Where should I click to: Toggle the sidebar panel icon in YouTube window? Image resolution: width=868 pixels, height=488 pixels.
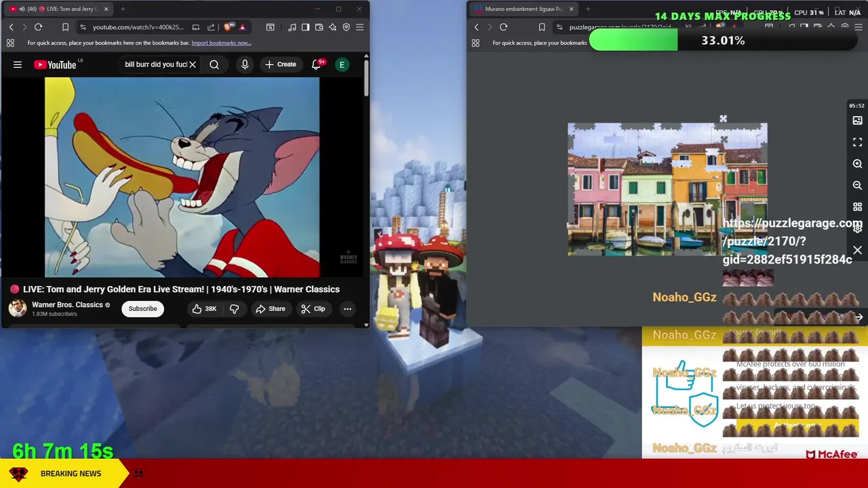click(x=306, y=27)
